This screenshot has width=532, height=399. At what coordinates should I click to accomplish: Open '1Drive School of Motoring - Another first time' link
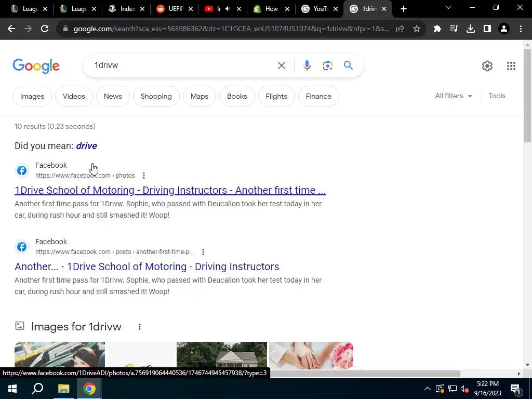170,190
